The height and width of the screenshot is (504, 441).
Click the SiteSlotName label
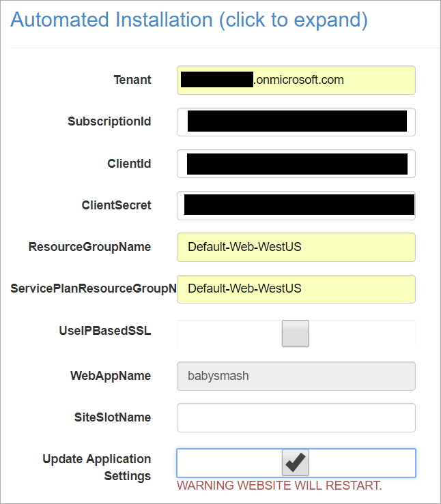pyautogui.click(x=113, y=417)
